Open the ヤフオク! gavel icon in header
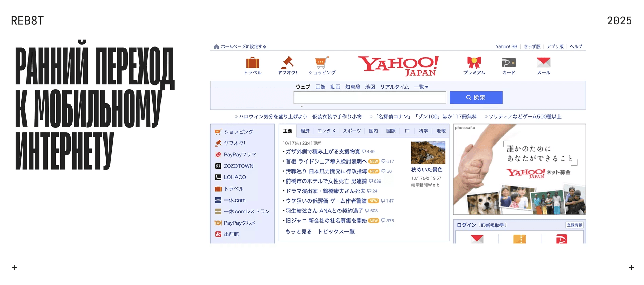Image resolution: width=644 pixels, height=285 pixels. point(287,62)
